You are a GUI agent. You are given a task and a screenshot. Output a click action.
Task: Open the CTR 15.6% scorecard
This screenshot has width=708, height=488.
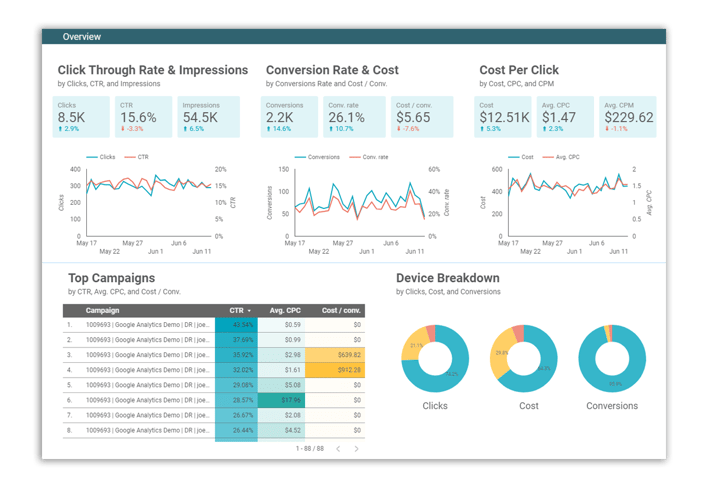(x=143, y=116)
